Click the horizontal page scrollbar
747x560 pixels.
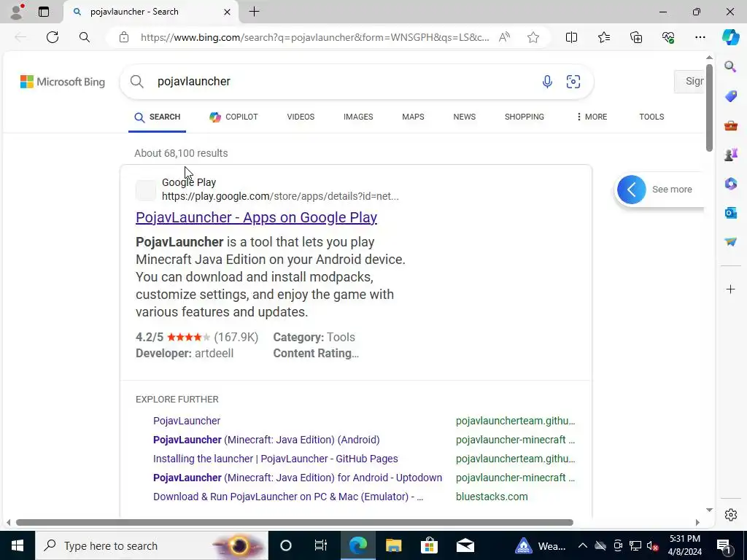pyautogui.click(x=295, y=522)
